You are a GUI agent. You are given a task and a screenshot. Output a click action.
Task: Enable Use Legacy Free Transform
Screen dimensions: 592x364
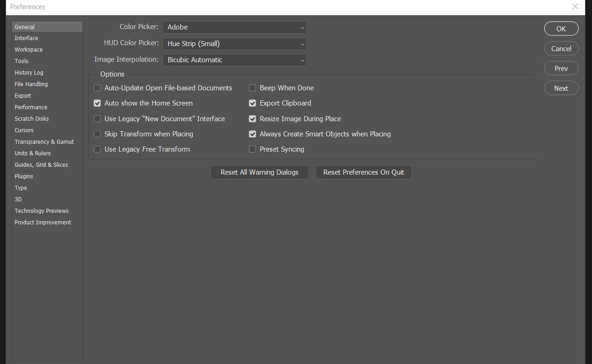point(97,149)
